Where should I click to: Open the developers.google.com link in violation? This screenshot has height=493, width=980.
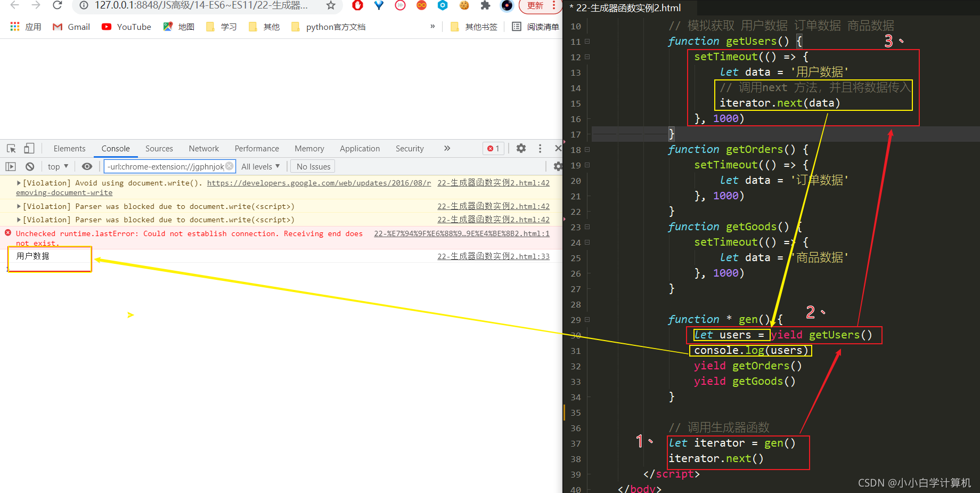(x=319, y=183)
